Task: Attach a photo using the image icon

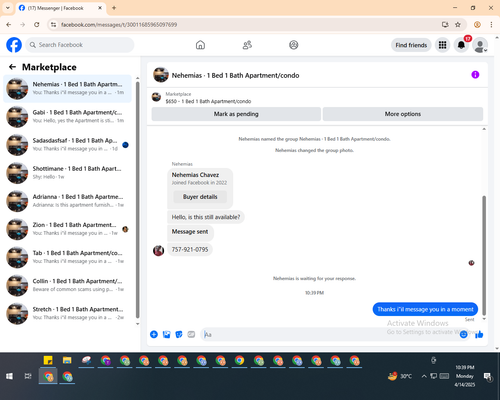Action: [x=166, y=334]
